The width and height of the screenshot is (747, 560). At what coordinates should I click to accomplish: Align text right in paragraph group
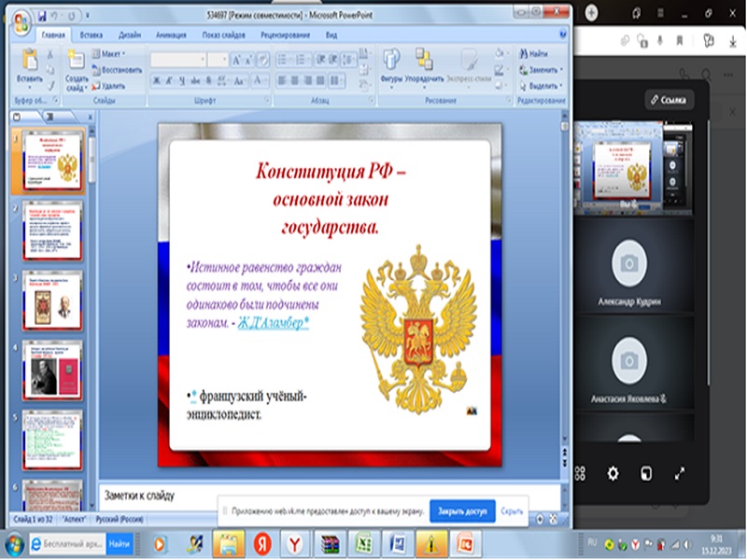pos(308,80)
